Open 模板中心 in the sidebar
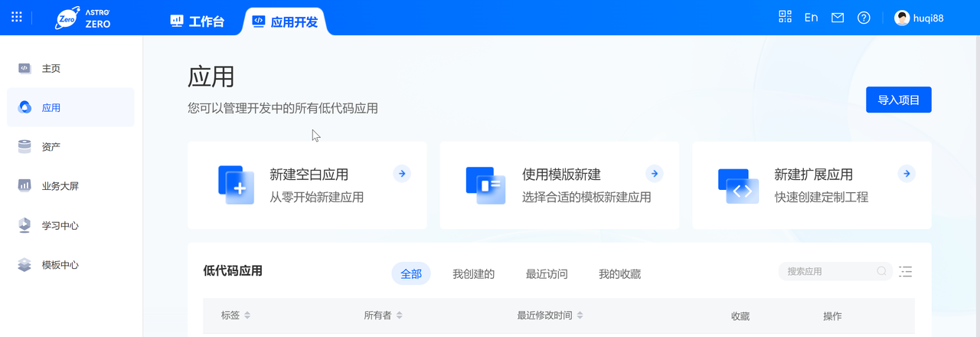 [70, 264]
